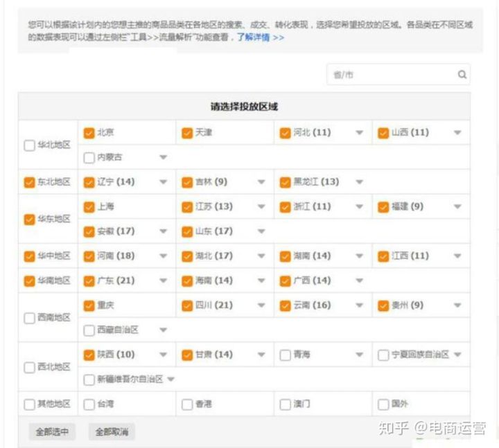Image resolution: width=499 pixels, height=448 pixels.
Task: Select the 国外 checkbox
Action: tap(383, 404)
